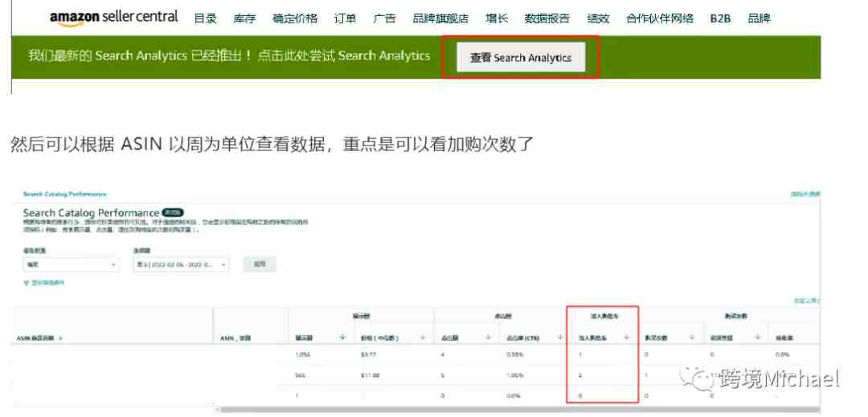
Task: Click the 查看 Search Analytics button
Action: (x=521, y=58)
